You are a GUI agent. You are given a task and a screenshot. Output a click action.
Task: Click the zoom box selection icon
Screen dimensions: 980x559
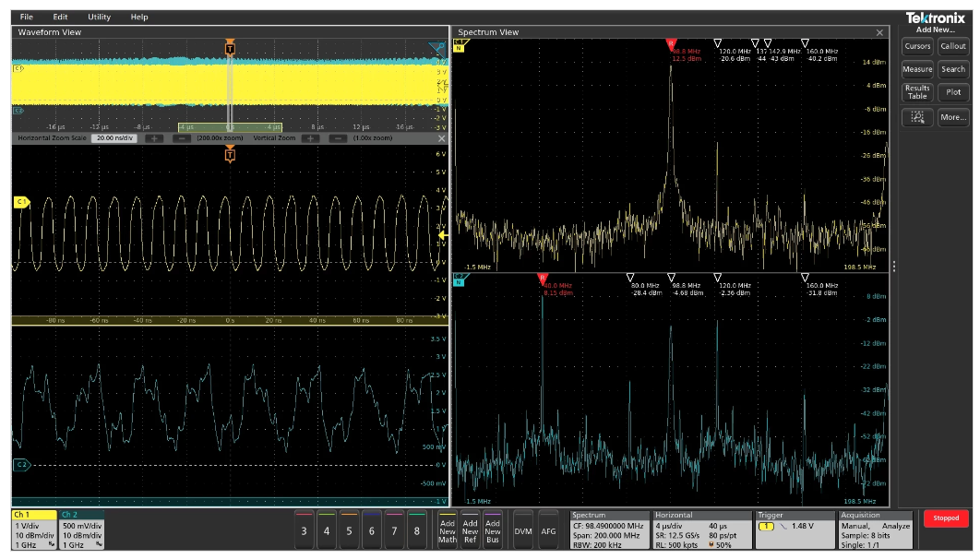point(916,117)
